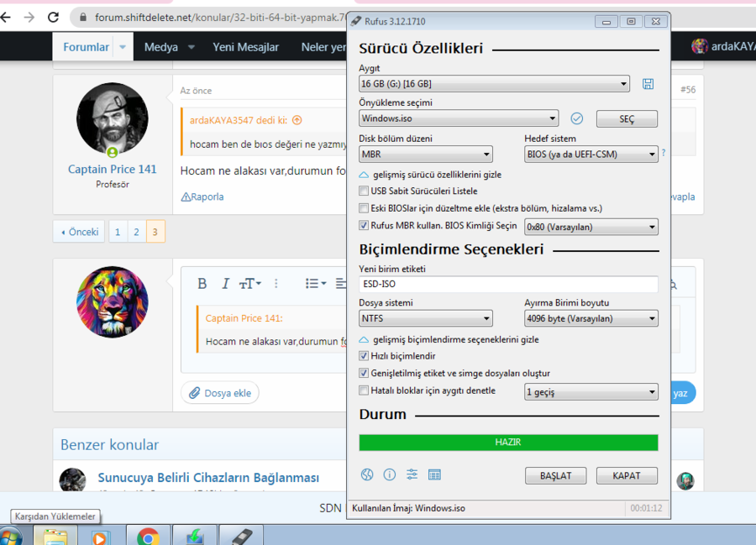
Task: Toggle Genişletilmiş etiket ve simge dosyaları checkbox
Action: click(x=364, y=373)
